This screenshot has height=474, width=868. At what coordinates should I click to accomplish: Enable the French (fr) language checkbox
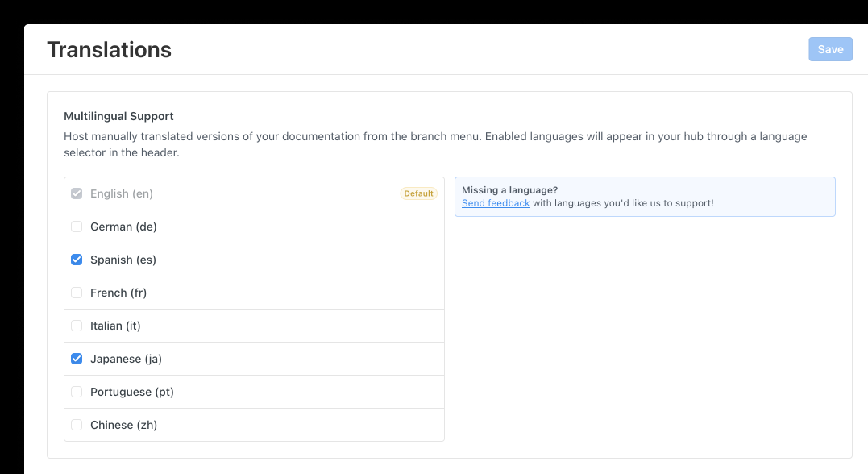pos(77,293)
